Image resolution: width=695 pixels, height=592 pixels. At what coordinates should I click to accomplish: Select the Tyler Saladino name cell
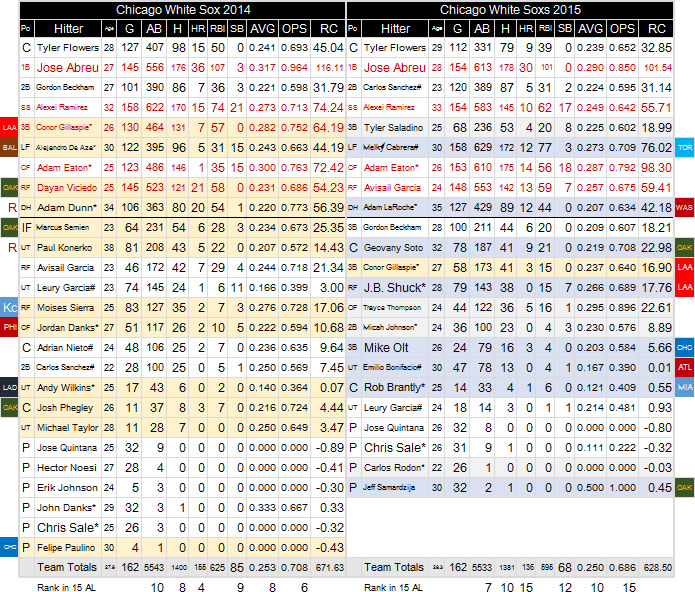[393, 128]
